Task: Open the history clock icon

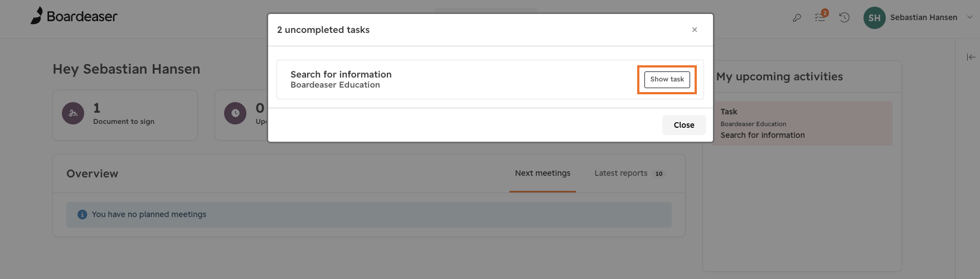Action: point(845,18)
